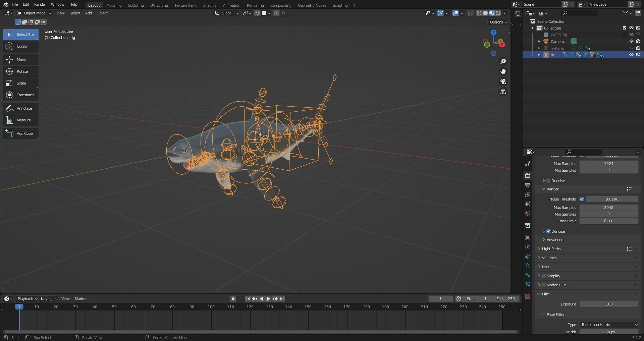
Task: Adjust the Pixel Filter Width field
Action: coord(609,332)
